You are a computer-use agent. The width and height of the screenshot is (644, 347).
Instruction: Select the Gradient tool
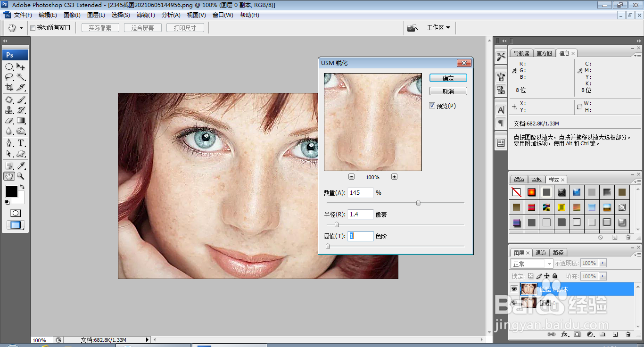[21, 121]
